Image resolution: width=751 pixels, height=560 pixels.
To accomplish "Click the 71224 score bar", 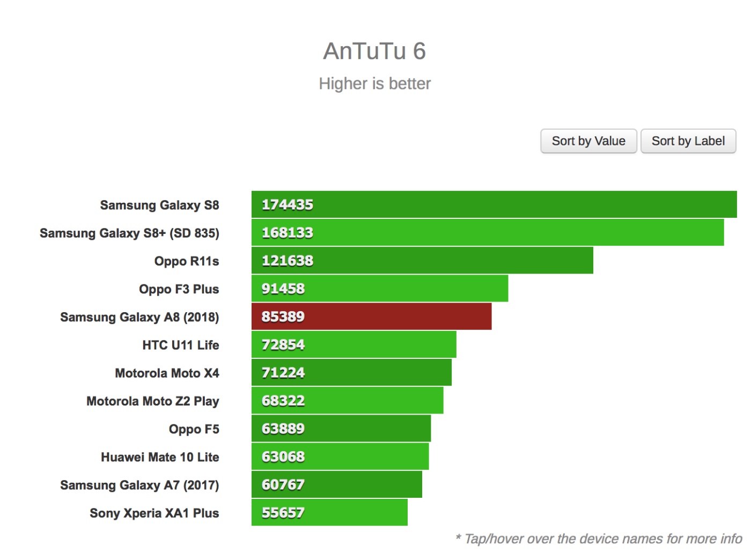I will pyautogui.click(x=351, y=372).
